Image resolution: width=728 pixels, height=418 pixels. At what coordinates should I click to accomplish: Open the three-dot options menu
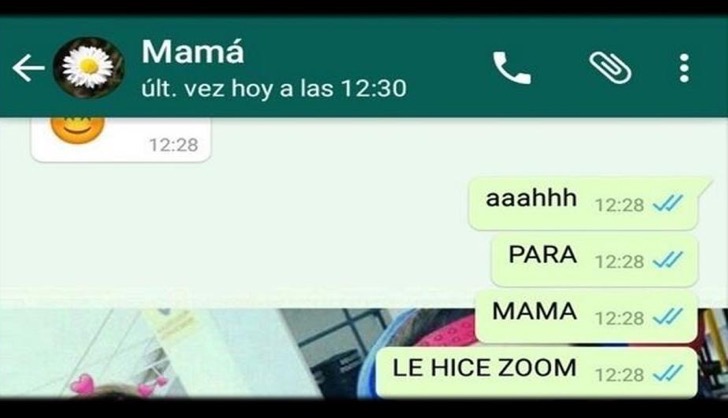(684, 68)
